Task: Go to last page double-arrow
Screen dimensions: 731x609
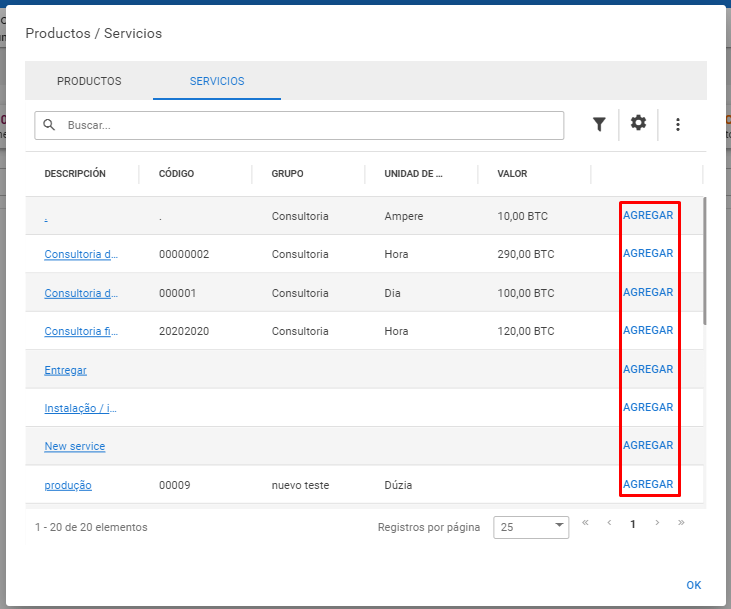Action: point(681,523)
